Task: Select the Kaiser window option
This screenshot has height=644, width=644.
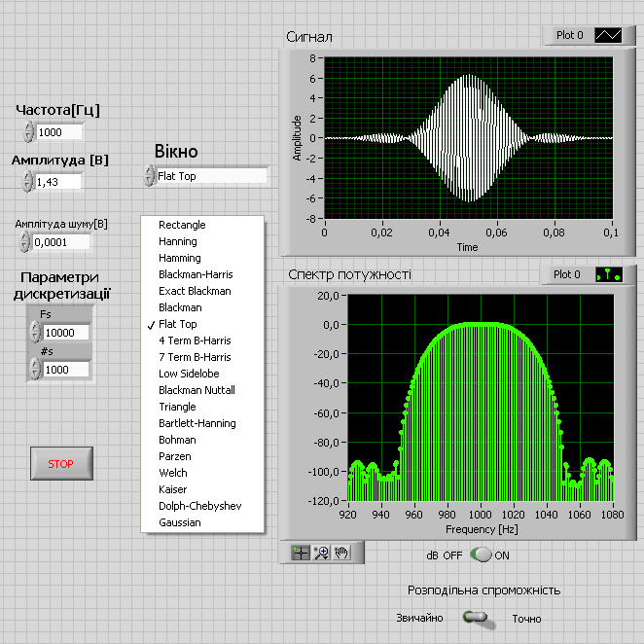Action: click(x=173, y=489)
